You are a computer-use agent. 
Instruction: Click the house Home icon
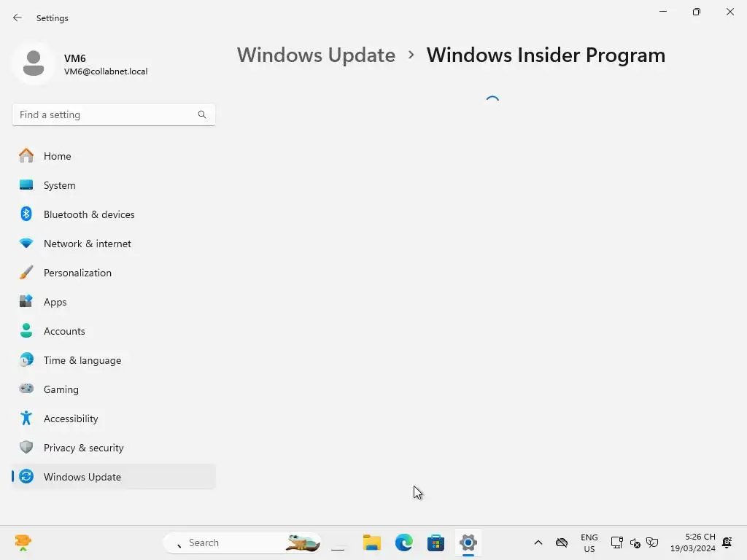point(26,155)
